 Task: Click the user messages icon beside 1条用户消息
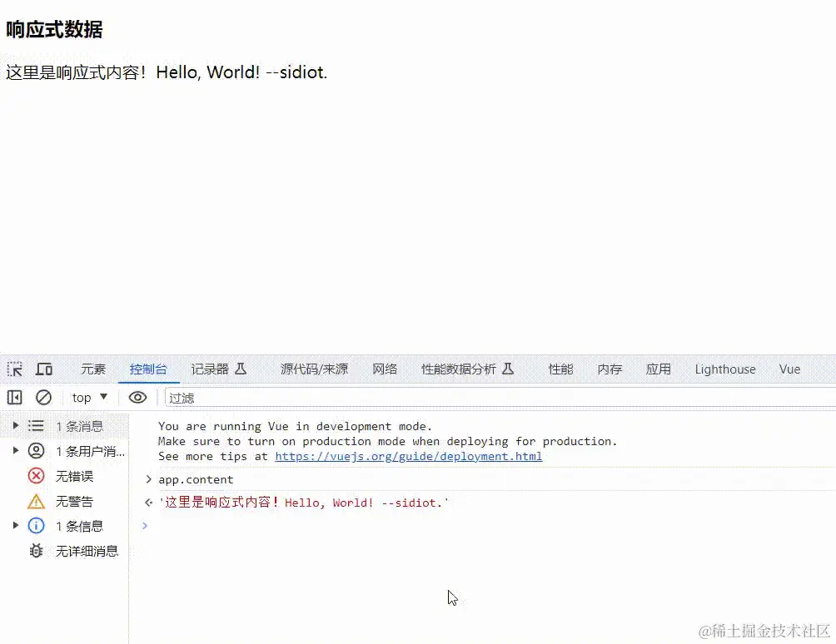pos(36,451)
